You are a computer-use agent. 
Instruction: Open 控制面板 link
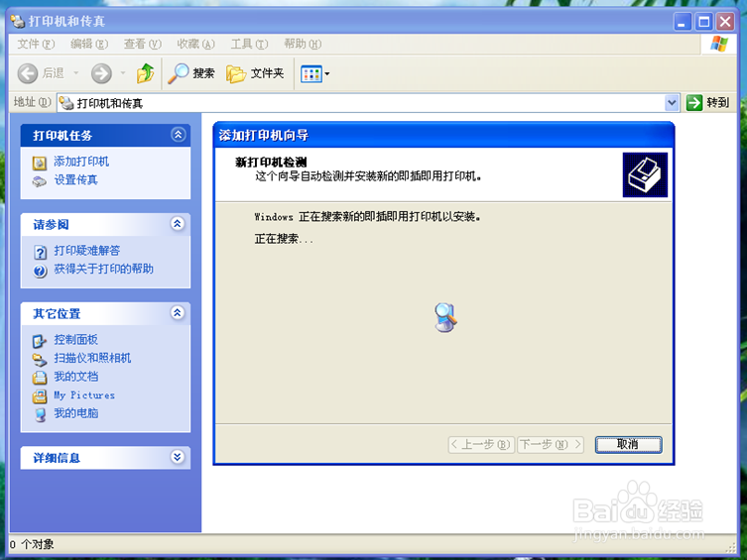75,339
